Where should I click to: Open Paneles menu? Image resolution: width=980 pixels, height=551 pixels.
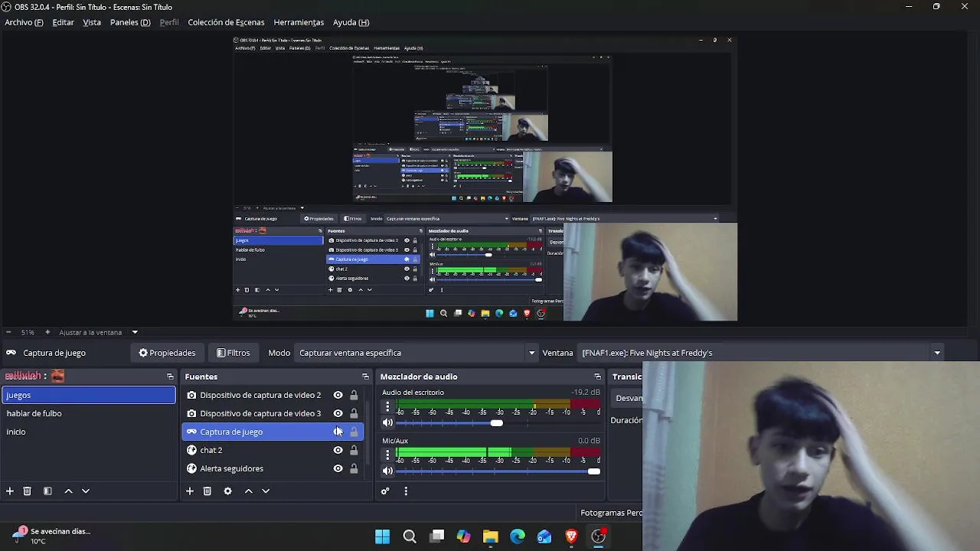click(x=130, y=22)
